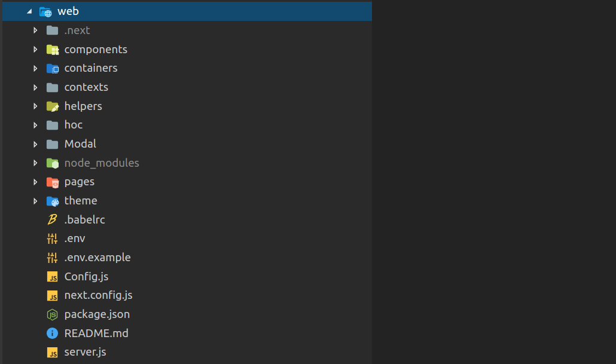Click the README.md info icon
Viewport: 616px width, 364px height.
(x=53, y=334)
